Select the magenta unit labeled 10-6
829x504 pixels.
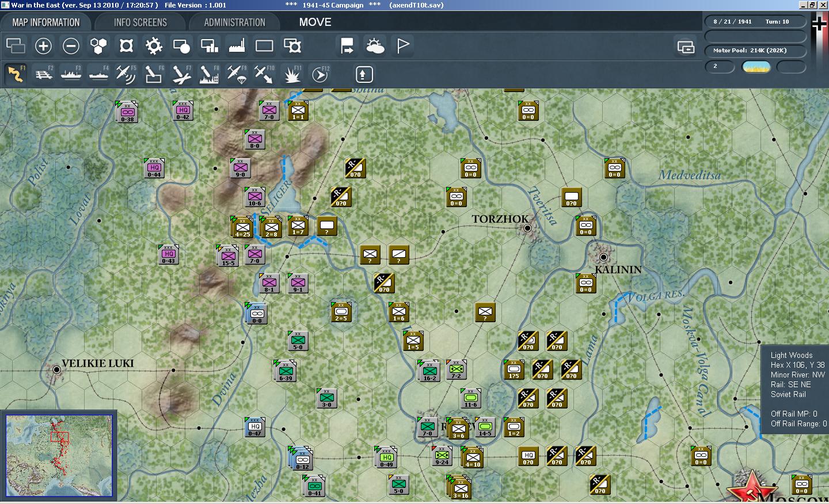(254, 197)
